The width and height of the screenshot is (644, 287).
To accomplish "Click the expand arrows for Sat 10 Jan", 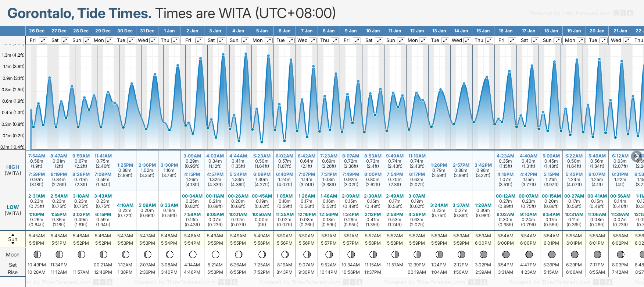I will pos(379,40).
